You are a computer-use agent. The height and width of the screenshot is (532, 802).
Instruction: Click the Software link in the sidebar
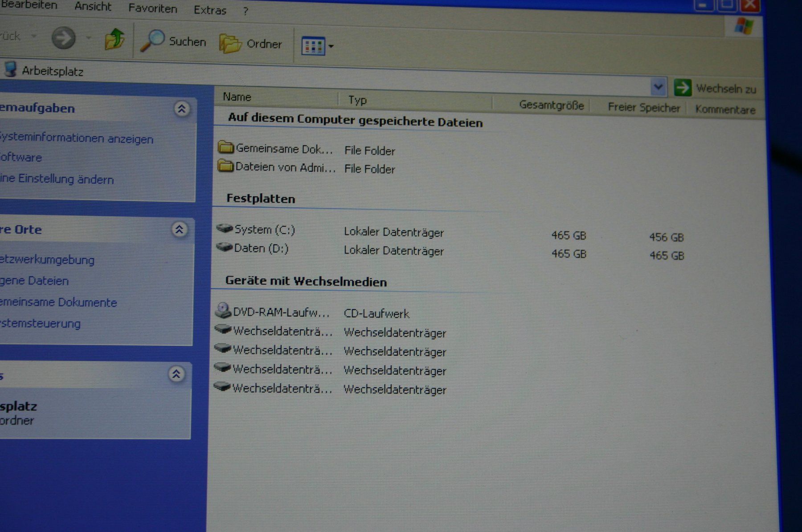pyautogui.click(x=20, y=157)
